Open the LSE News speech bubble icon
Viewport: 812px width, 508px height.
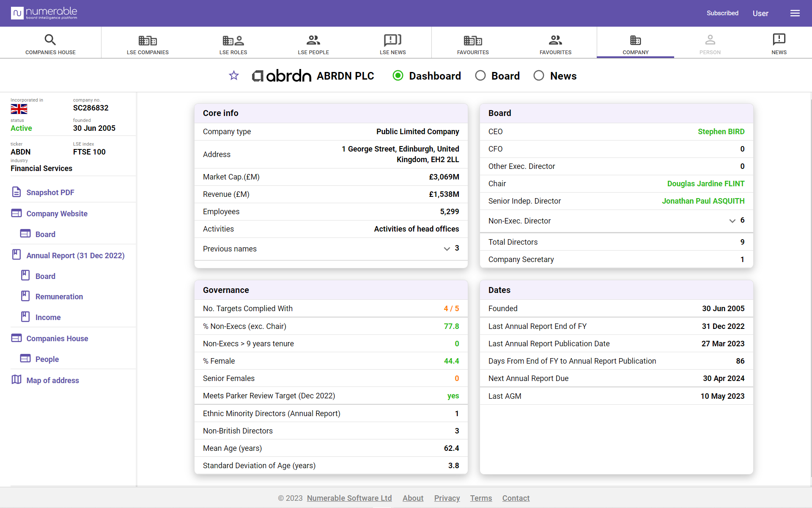392,40
